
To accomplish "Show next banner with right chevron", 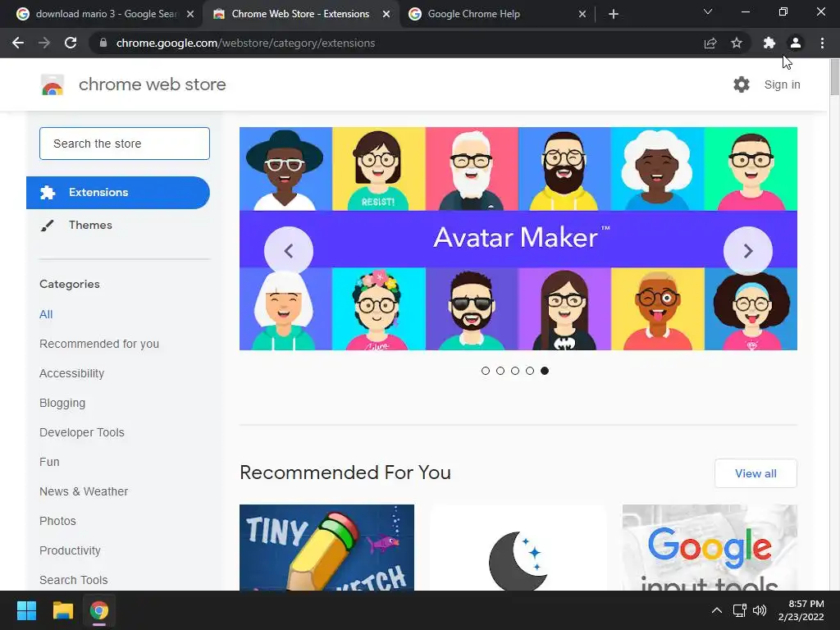I will [x=748, y=251].
